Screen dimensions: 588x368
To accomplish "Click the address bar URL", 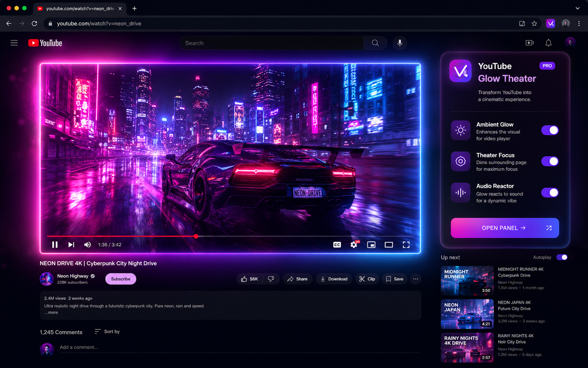I will [x=99, y=23].
